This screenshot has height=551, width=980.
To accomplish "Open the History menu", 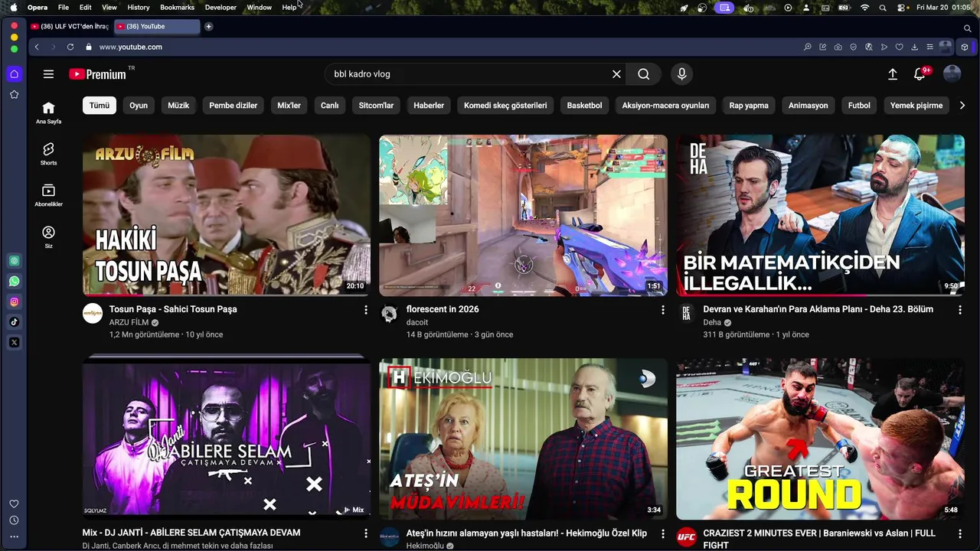I will click(139, 7).
